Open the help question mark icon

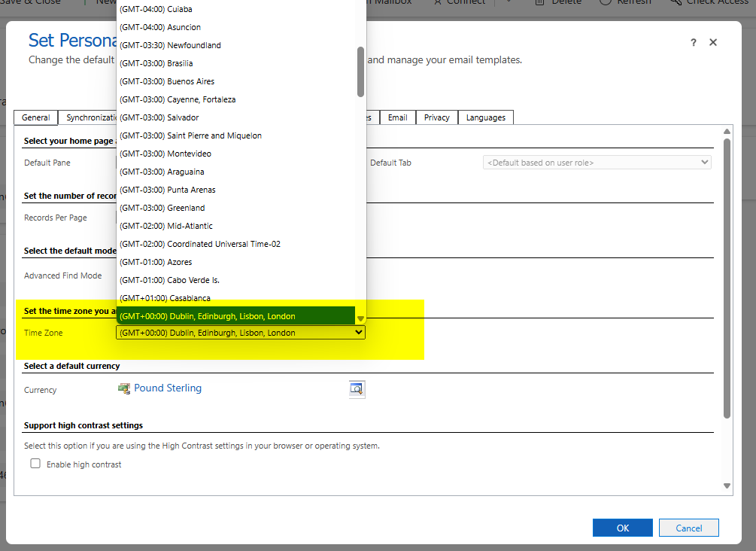[x=694, y=43]
